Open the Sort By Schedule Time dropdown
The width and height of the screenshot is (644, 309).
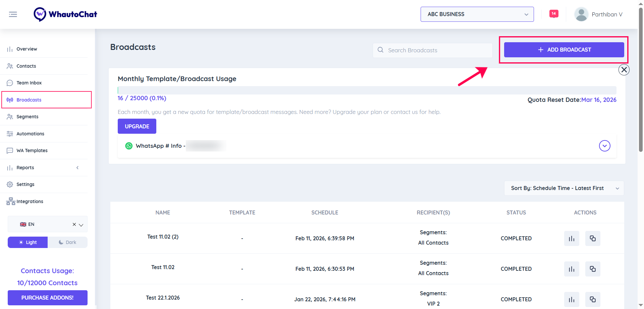563,188
